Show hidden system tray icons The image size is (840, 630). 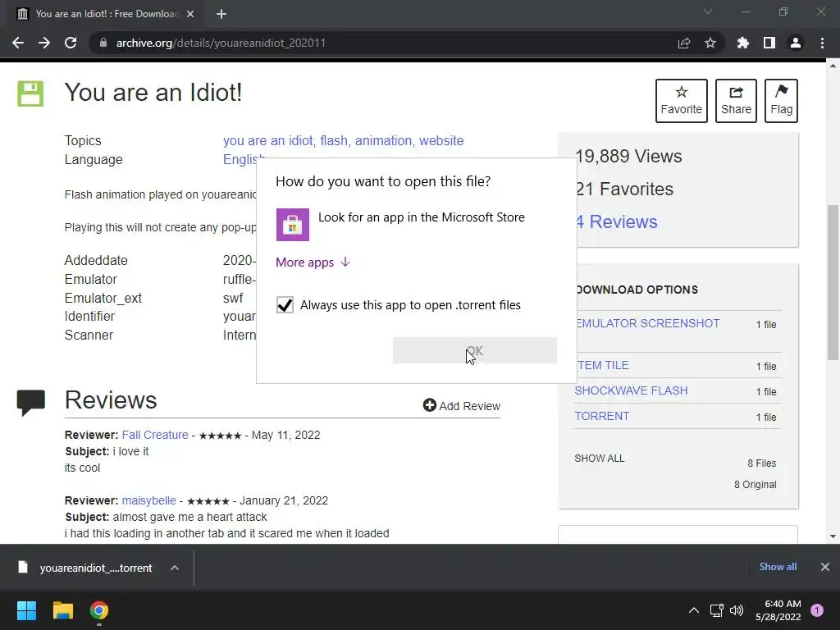(694, 610)
